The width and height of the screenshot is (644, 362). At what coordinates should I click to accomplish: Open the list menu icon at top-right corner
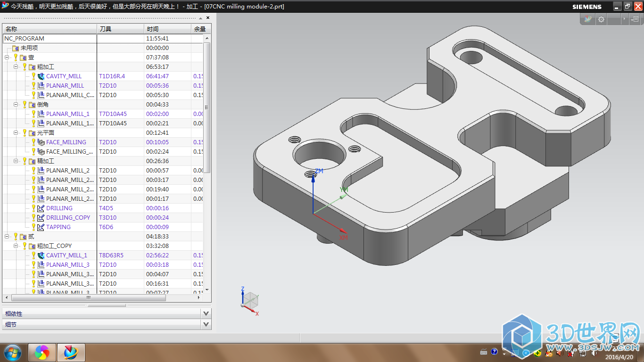pos(635,19)
